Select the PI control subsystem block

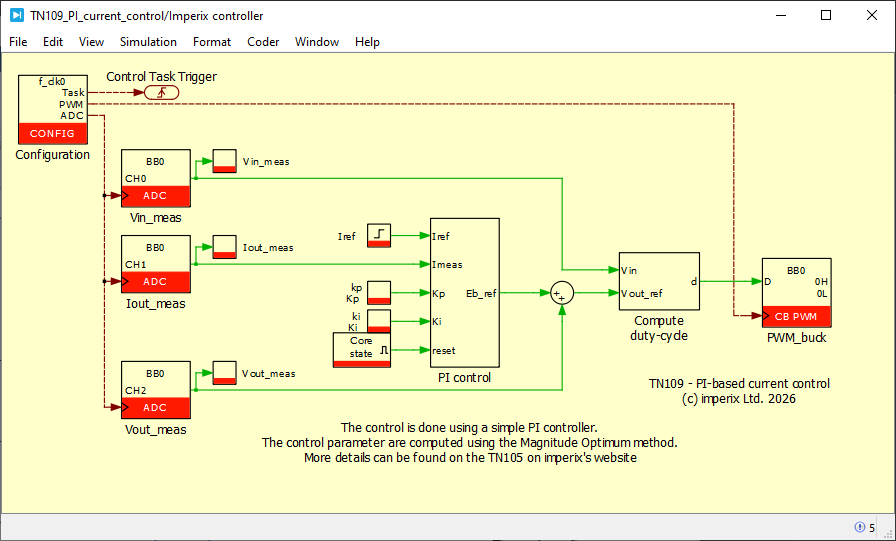click(x=465, y=292)
